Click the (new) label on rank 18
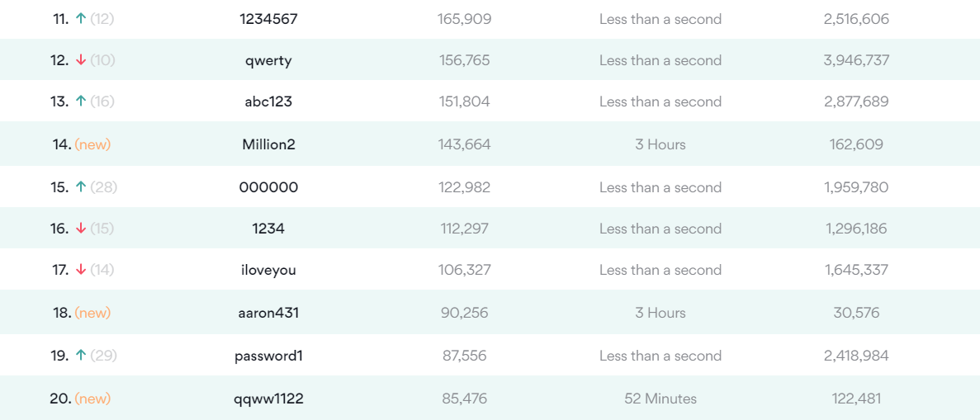Image resolution: width=980 pixels, height=420 pixels. pyautogui.click(x=92, y=313)
